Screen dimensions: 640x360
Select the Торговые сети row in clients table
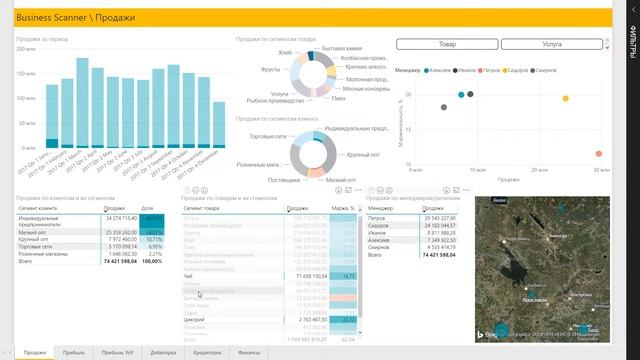(91, 247)
